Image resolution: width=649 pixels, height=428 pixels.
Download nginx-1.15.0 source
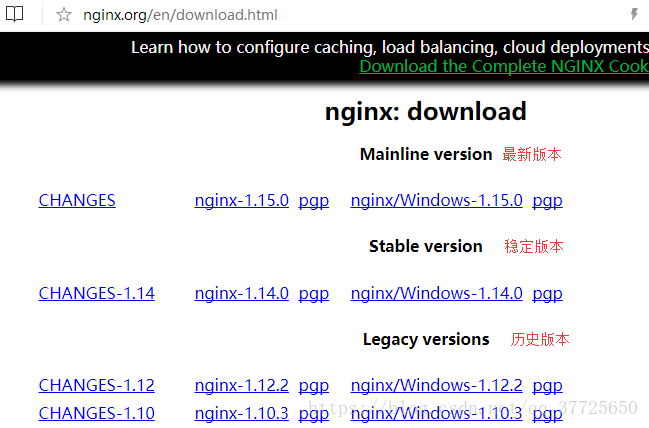[242, 200]
